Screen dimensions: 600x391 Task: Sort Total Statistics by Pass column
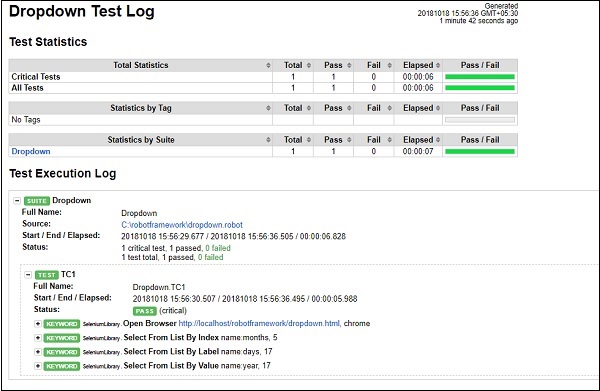334,65
